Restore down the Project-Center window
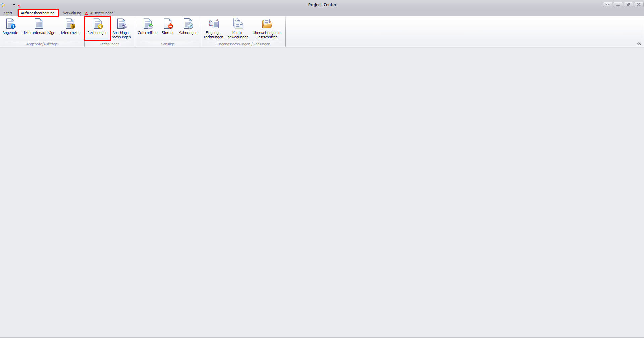Screen dimensions: 644x338 pos(628,5)
